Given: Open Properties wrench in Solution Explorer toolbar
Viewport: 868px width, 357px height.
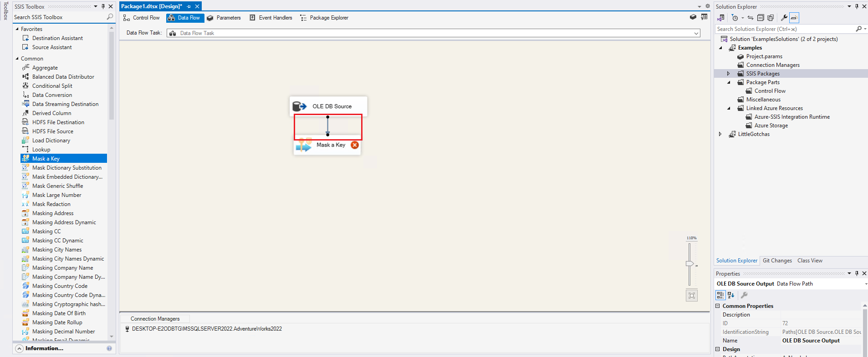Looking at the screenshot, I should click(x=784, y=18).
